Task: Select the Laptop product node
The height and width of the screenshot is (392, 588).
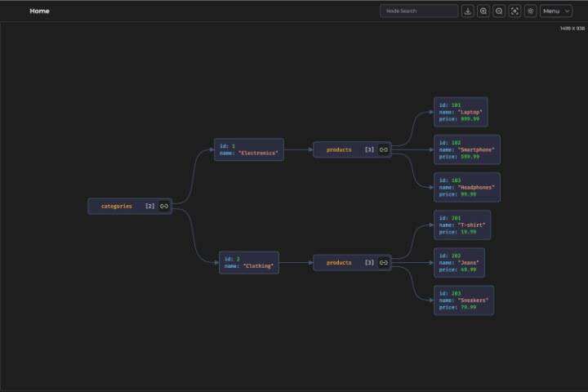Action: click(x=461, y=112)
